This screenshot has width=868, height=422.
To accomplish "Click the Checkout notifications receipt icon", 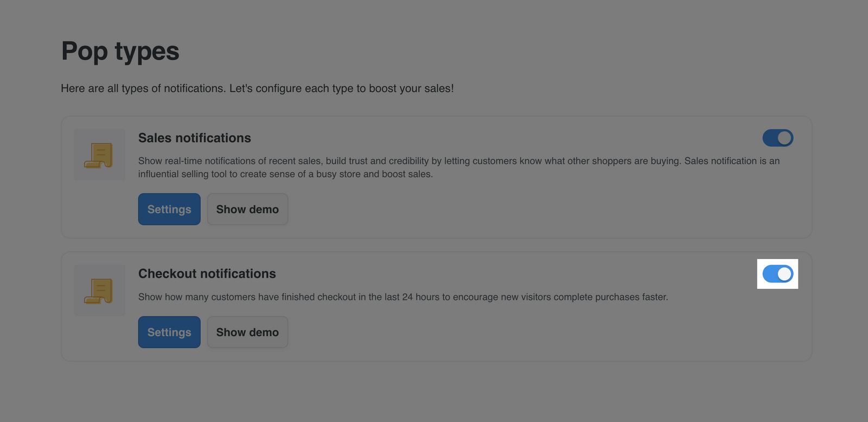I will 99,291.
